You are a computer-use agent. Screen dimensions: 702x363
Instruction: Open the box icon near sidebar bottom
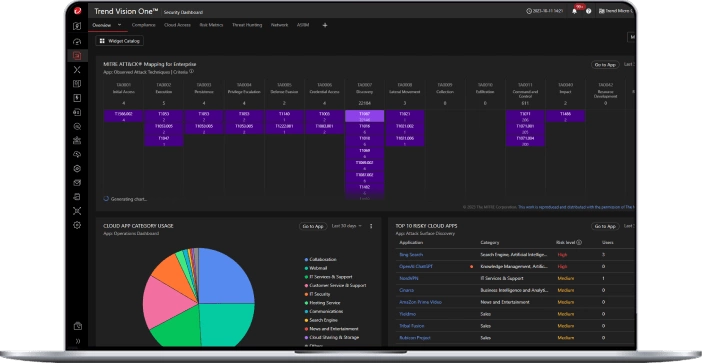tap(77, 326)
